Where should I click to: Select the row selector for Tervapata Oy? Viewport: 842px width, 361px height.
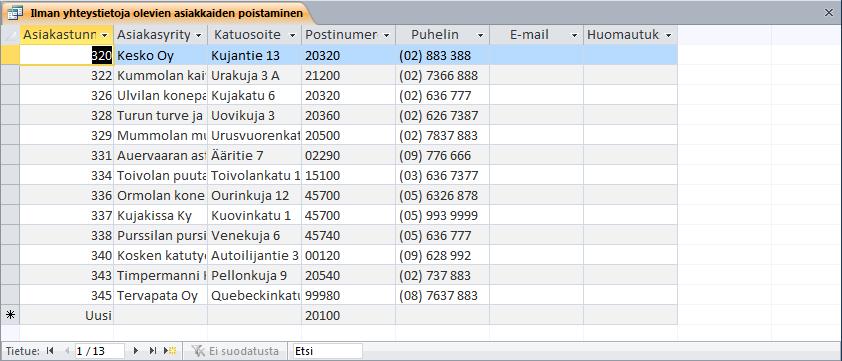pyautogui.click(x=10, y=295)
